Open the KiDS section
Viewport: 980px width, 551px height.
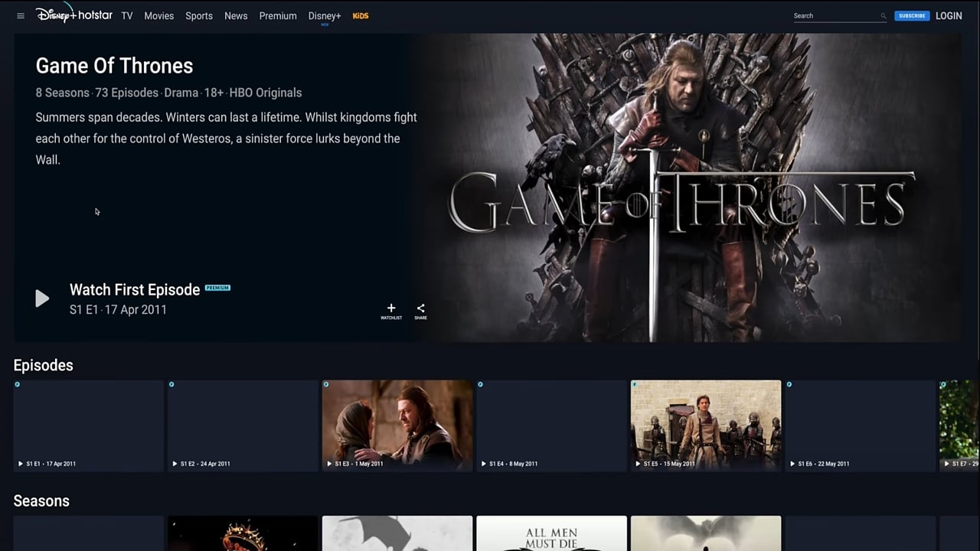coord(361,16)
